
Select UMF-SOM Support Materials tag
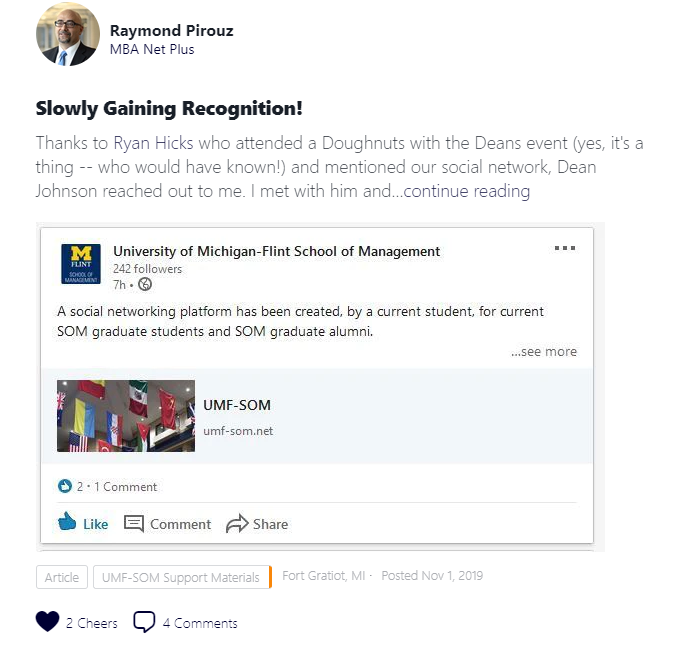click(180, 577)
